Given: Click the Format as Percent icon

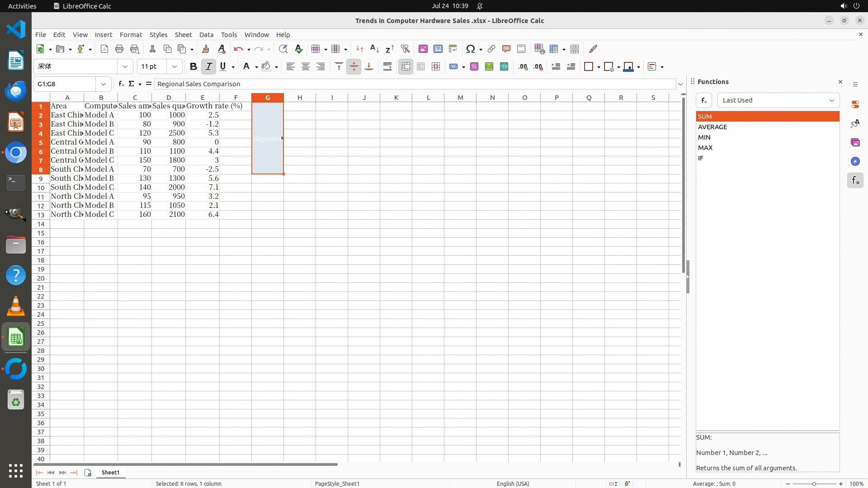Looking at the screenshot, I should point(474,66).
